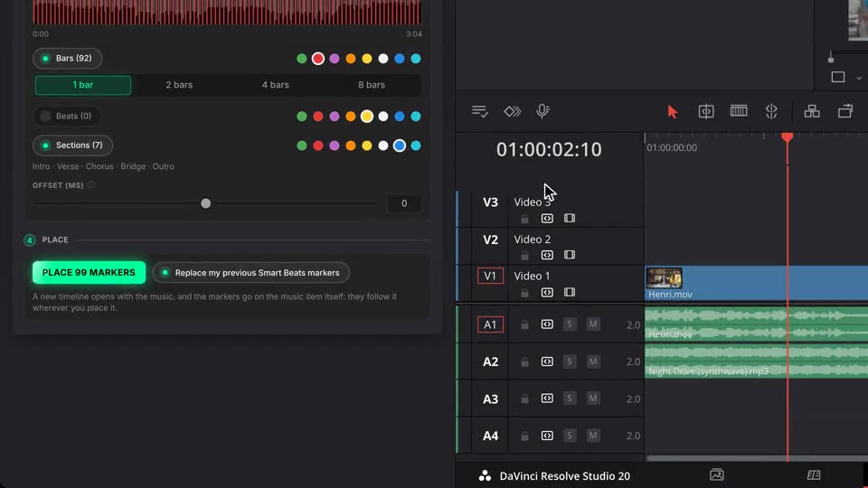
Task: Activate the Trim Edit Mode tool
Action: [x=706, y=112]
